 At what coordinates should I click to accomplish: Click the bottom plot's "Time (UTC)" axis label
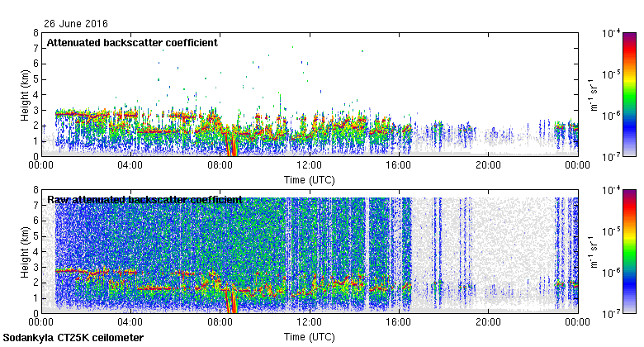(x=310, y=337)
